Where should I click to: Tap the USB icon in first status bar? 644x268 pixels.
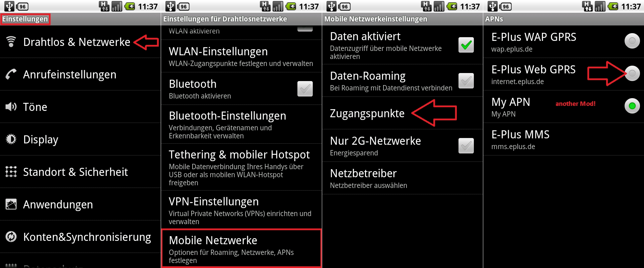9,6
